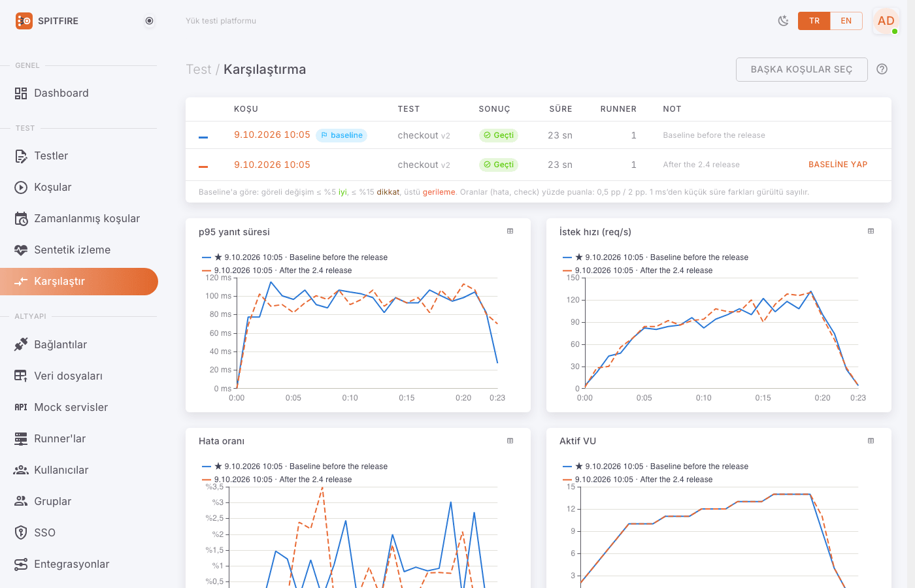The image size is (915, 588).
Task: Click orange color marker of second run row
Action: click(x=203, y=167)
